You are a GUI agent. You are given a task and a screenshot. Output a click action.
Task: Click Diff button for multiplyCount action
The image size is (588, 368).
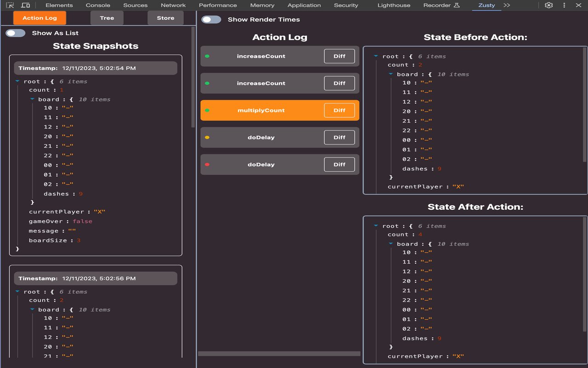point(339,110)
